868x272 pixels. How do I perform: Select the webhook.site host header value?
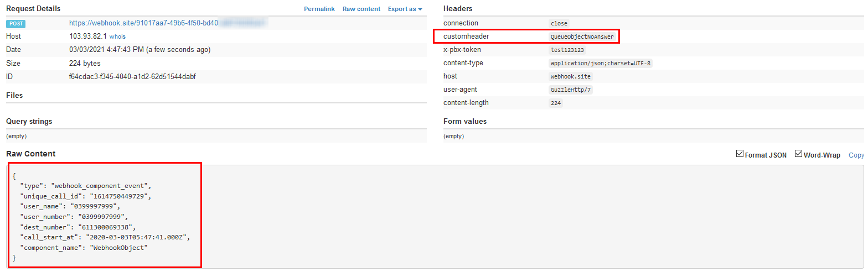[x=571, y=76]
